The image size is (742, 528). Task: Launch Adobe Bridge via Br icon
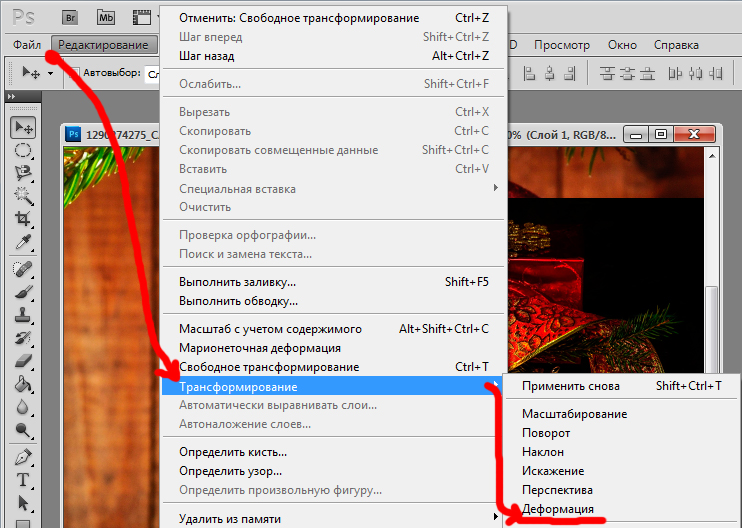point(70,18)
